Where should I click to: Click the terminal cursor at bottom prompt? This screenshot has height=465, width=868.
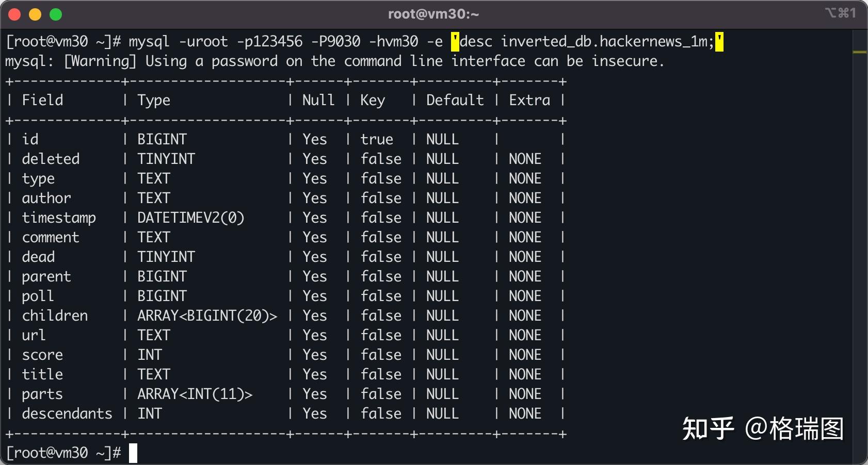[x=133, y=453]
